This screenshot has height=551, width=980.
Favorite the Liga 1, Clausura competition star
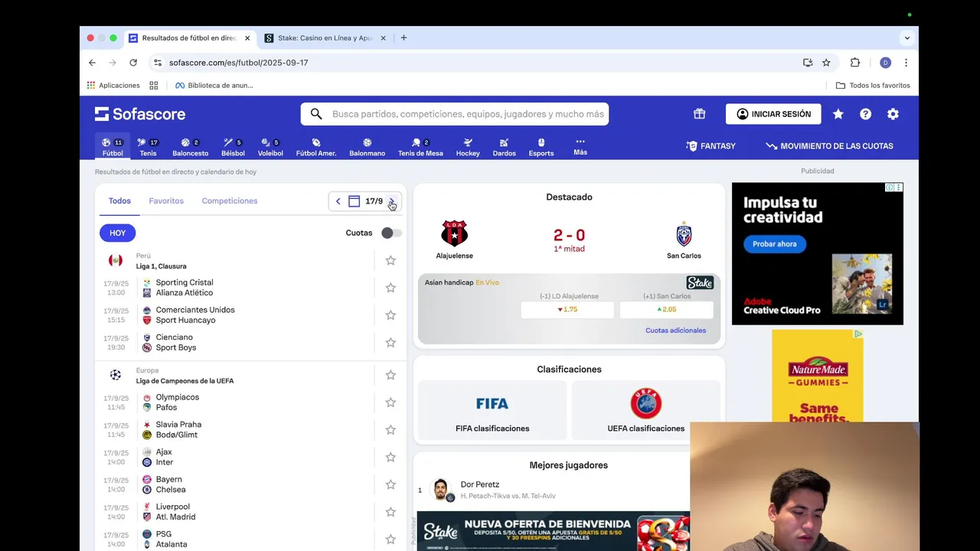pyautogui.click(x=390, y=260)
